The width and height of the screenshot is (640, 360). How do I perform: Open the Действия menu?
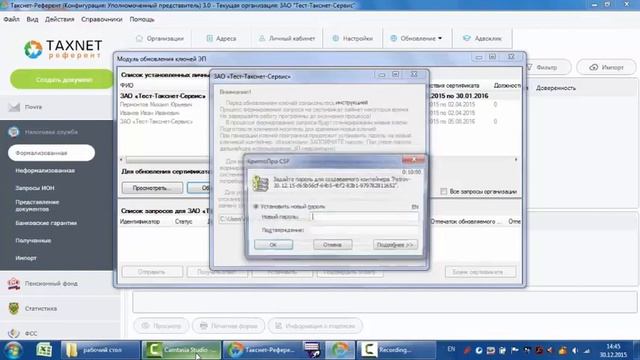[60, 19]
